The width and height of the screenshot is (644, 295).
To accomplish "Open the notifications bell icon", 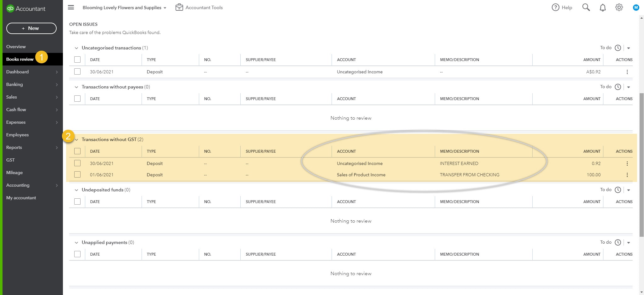I will tap(602, 8).
